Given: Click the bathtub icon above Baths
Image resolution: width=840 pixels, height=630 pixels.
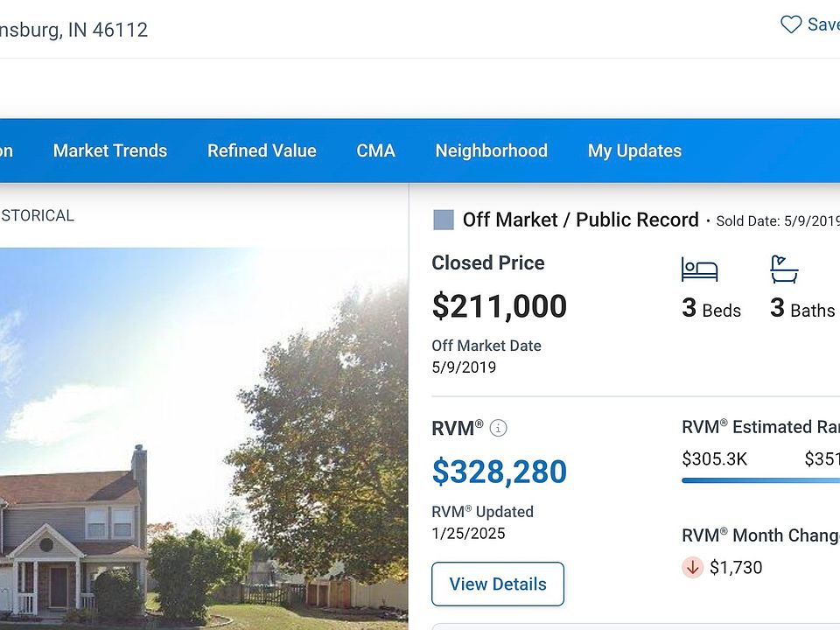Looking at the screenshot, I should (784, 269).
